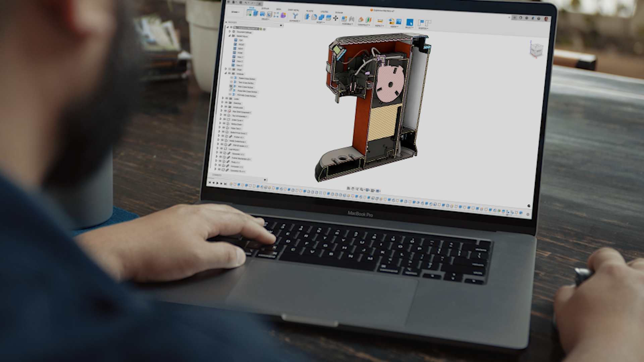Launch the Extrude tool from the Create panel
The width and height of the screenshot is (644, 362).
256,14
